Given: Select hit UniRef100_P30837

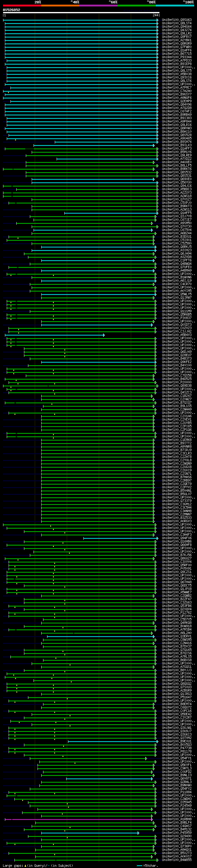Looking at the screenshot, I should click(176, 318).
